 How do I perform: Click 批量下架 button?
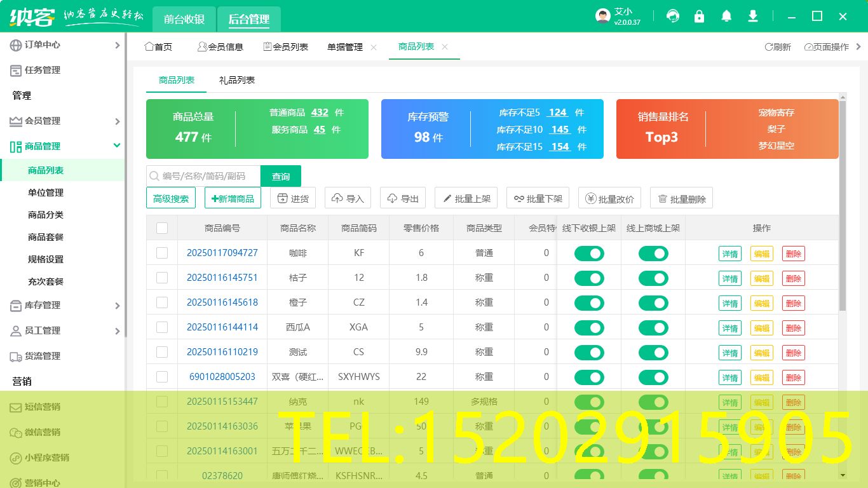[x=538, y=198]
